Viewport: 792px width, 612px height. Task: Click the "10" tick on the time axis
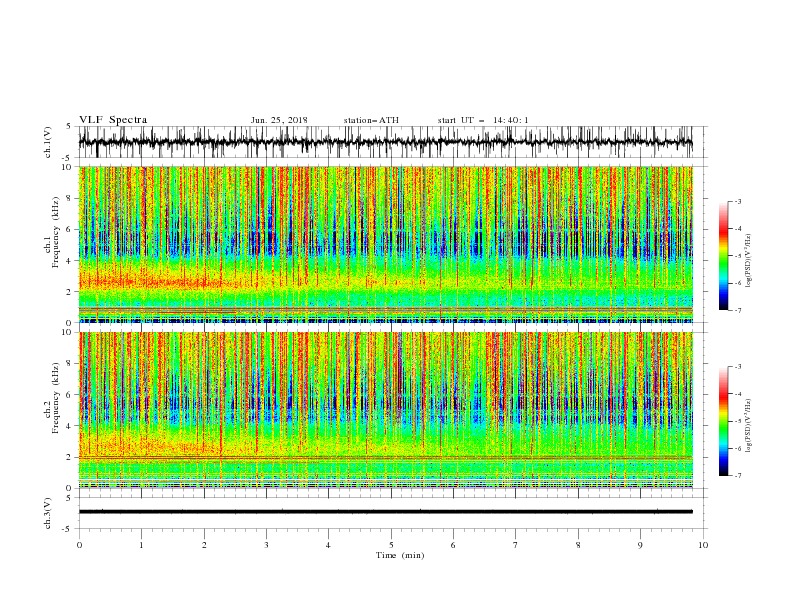point(703,545)
